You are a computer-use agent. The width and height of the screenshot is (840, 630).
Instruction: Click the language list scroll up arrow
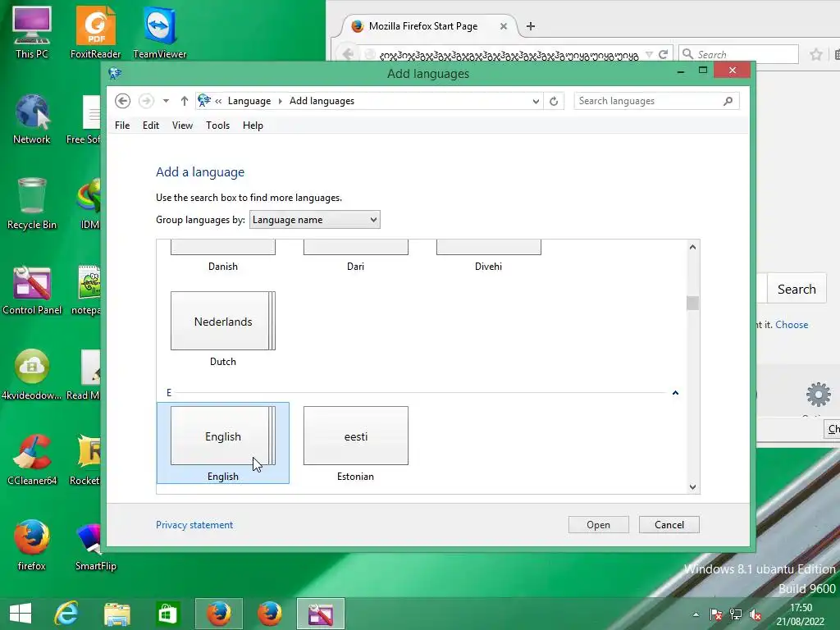692,247
